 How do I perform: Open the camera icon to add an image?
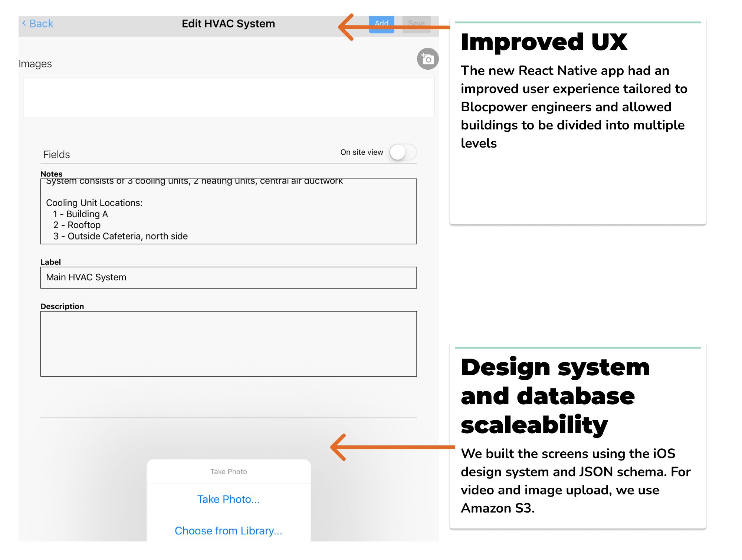427,59
